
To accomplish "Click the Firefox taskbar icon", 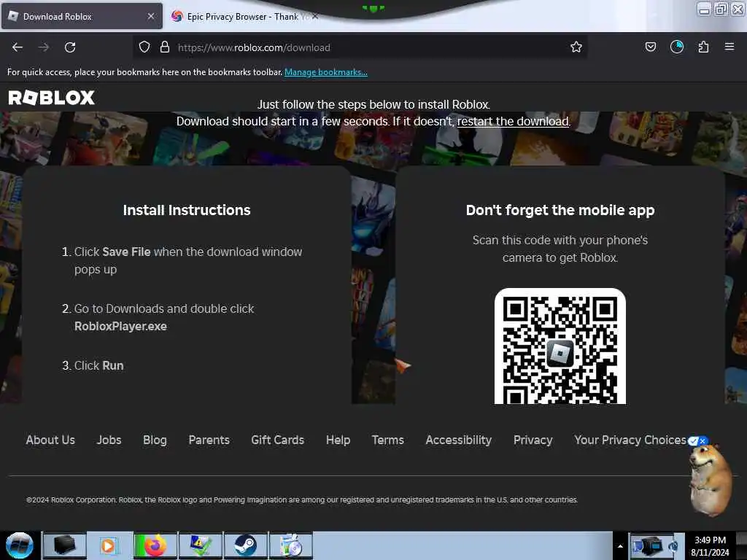I will 155,545.
